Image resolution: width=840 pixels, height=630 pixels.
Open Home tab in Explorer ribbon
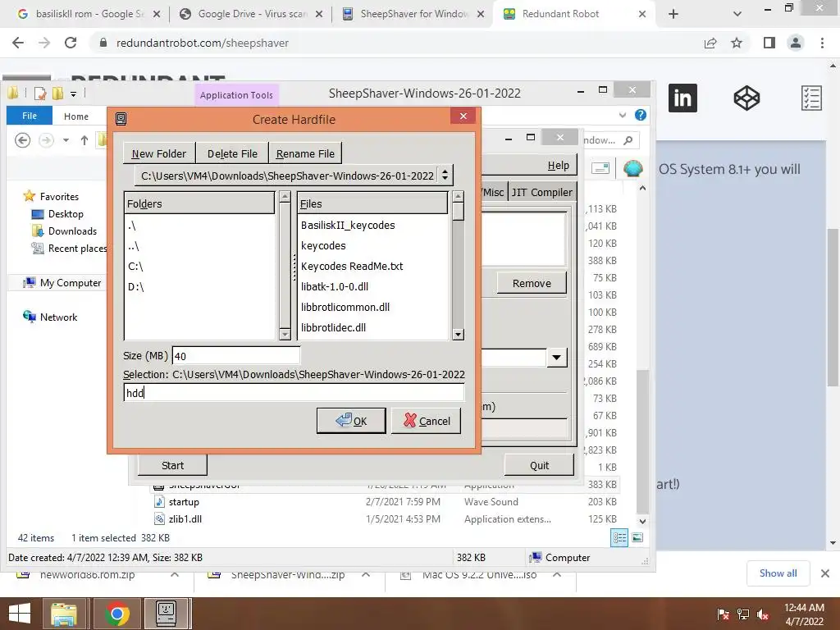pyautogui.click(x=76, y=116)
